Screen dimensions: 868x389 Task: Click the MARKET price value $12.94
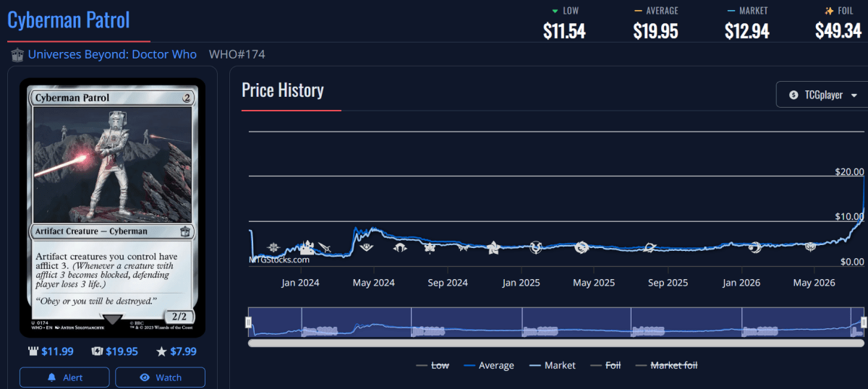747,30
